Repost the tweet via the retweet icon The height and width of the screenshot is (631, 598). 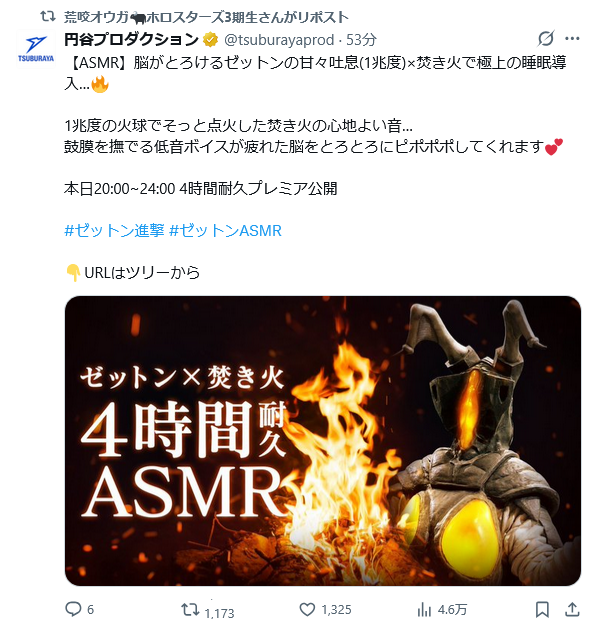[x=190, y=609]
